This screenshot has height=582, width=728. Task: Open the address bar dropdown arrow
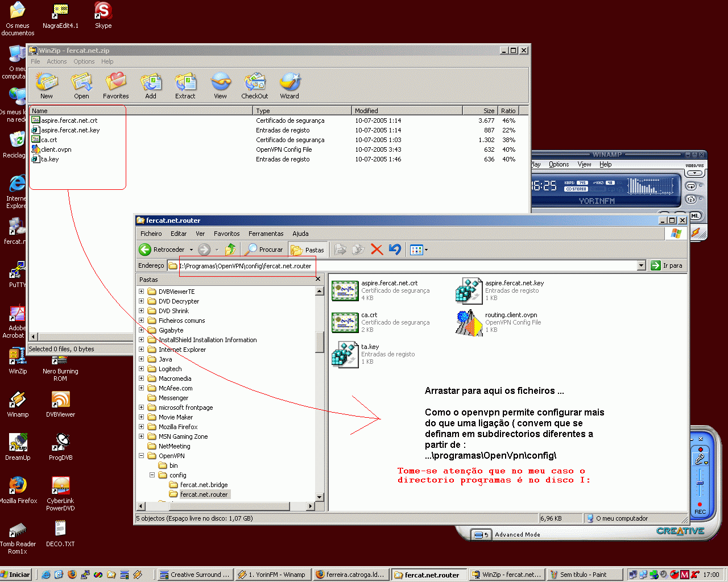coord(641,265)
